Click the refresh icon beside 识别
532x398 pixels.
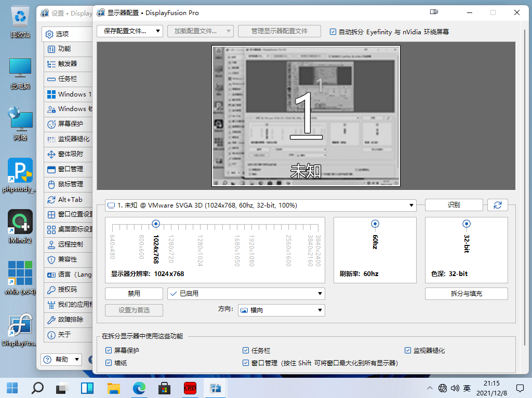tap(497, 205)
